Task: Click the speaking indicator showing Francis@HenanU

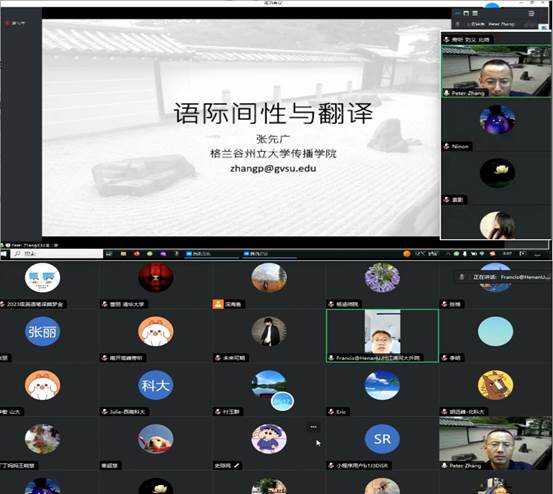Action: 504,277
